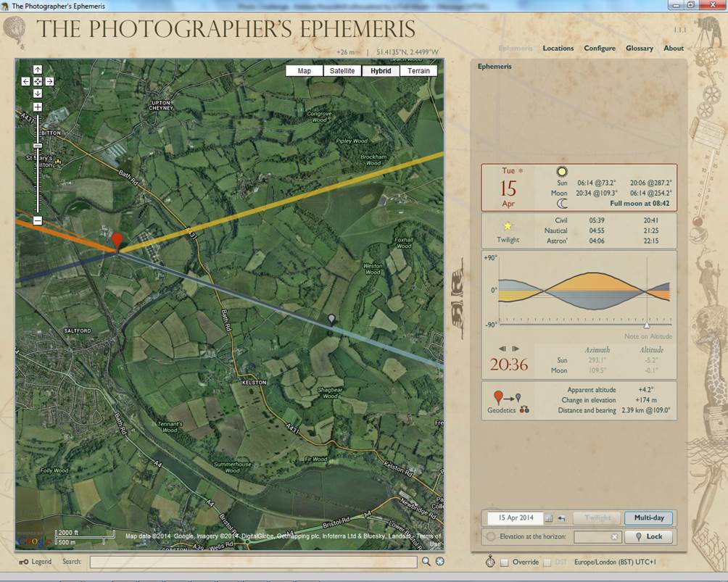Step time forward with right triangle
The image size is (728, 582).
pyautogui.click(x=516, y=349)
